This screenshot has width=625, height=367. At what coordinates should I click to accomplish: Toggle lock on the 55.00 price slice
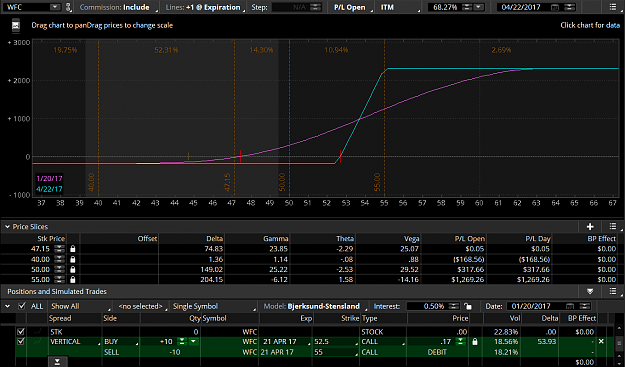click(73, 279)
